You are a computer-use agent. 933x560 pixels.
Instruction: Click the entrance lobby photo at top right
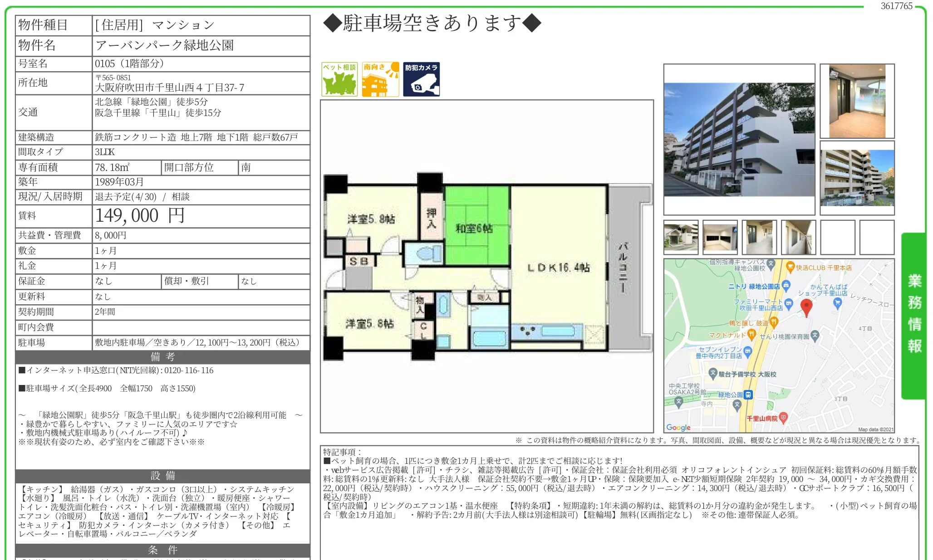[857, 101]
